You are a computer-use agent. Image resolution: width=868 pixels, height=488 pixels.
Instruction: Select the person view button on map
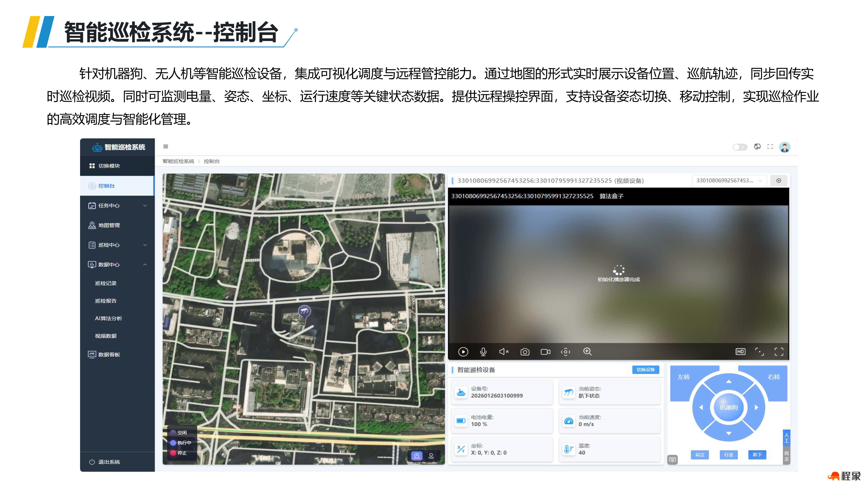431,456
